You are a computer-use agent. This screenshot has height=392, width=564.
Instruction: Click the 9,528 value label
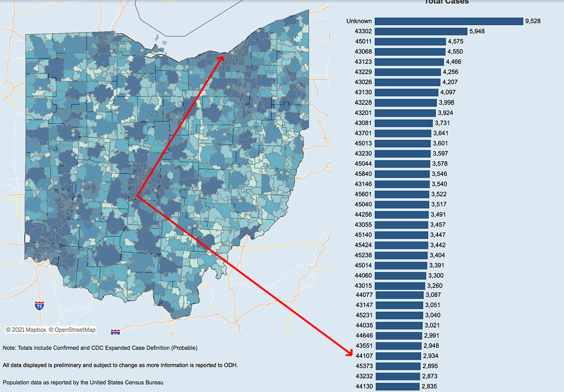(533, 21)
